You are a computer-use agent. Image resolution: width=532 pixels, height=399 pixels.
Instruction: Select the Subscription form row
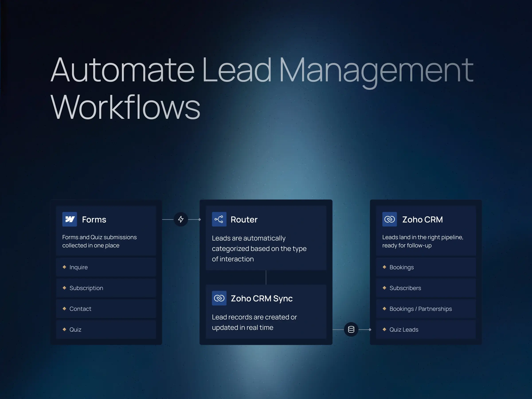click(x=106, y=288)
